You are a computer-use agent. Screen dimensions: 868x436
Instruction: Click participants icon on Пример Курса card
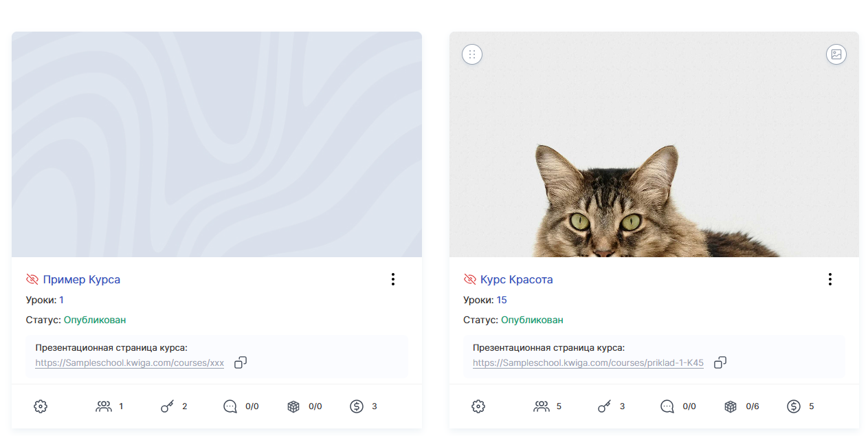pyautogui.click(x=104, y=406)
